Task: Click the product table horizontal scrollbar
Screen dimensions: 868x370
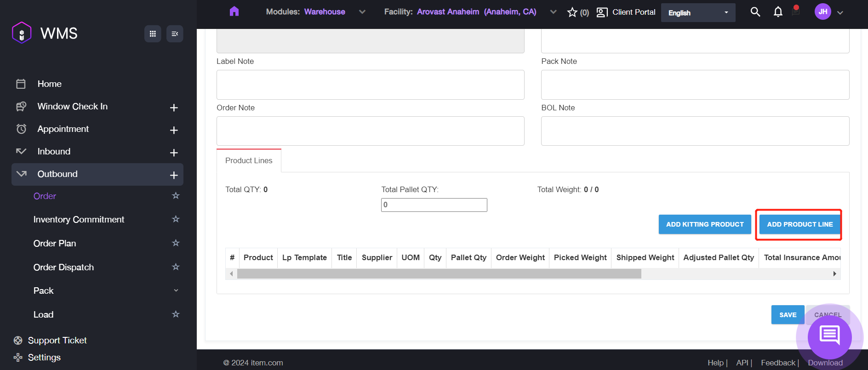Action: [x=439, y=274]
